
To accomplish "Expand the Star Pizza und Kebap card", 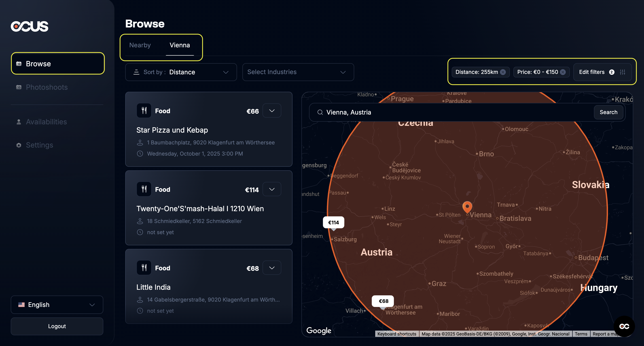I will tap(272, 110).
